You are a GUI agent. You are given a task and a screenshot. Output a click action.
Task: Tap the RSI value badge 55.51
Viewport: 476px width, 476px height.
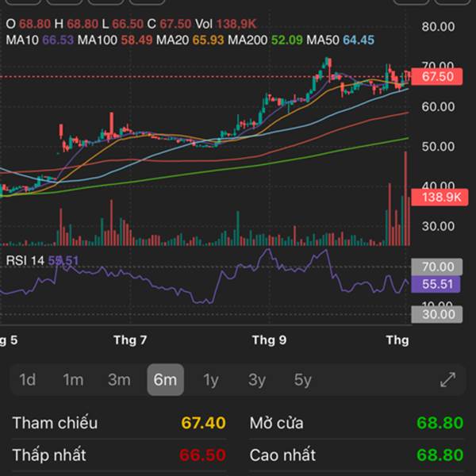436,284
